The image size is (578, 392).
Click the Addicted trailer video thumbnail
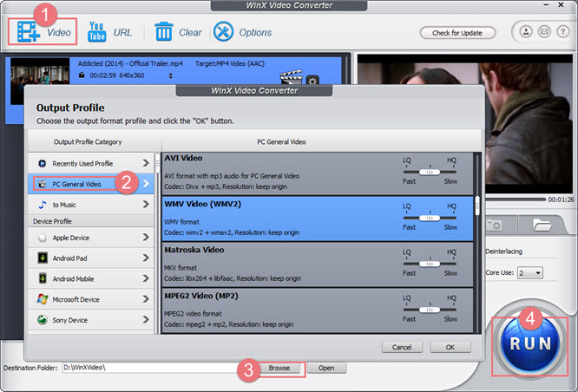click(40, 81)
